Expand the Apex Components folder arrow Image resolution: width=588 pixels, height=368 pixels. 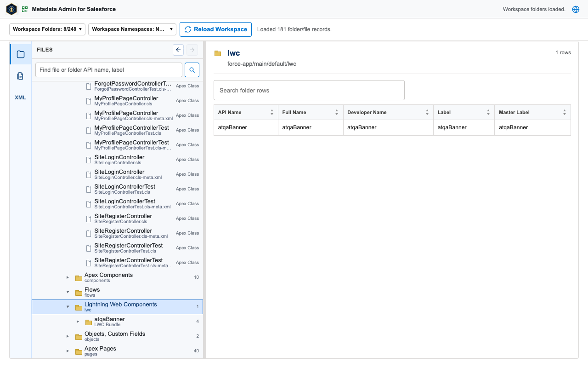pos(68,277)
